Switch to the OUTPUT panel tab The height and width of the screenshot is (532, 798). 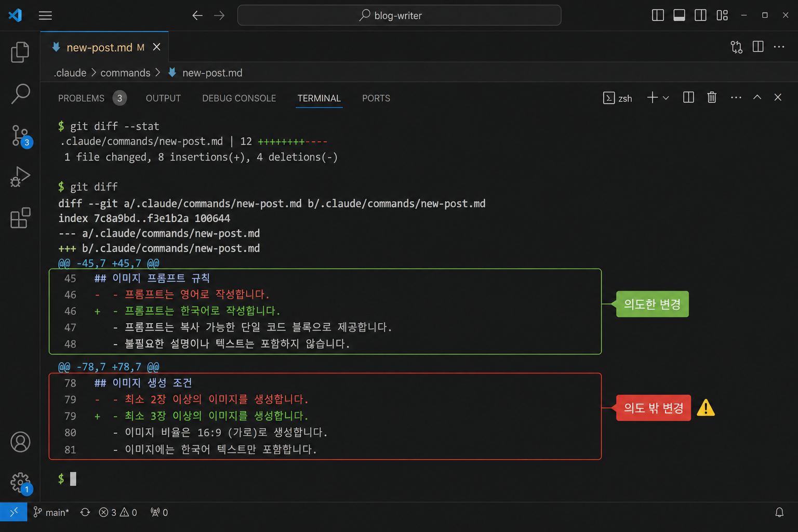tap(163, 98)
